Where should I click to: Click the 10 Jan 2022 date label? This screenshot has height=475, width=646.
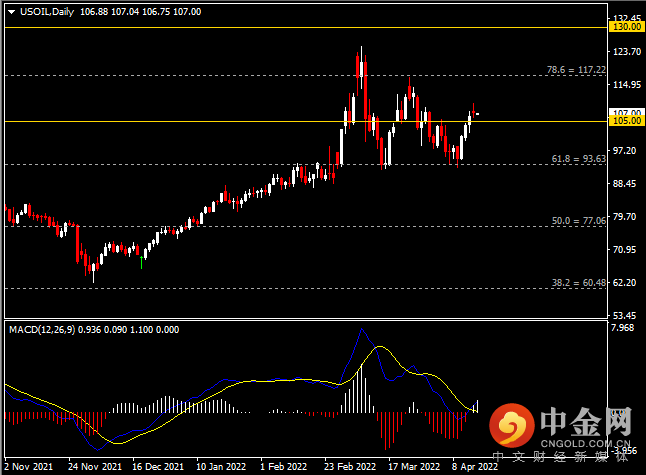point(221,466)
